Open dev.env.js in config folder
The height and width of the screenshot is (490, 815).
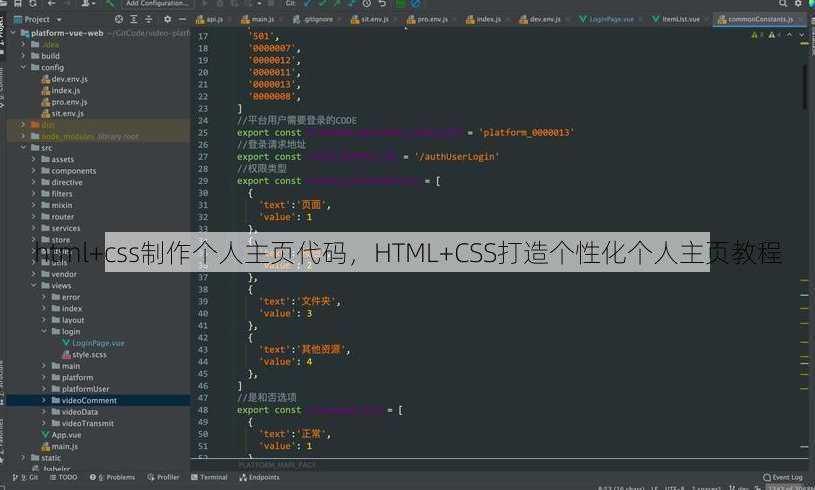(x=64, y=79)
